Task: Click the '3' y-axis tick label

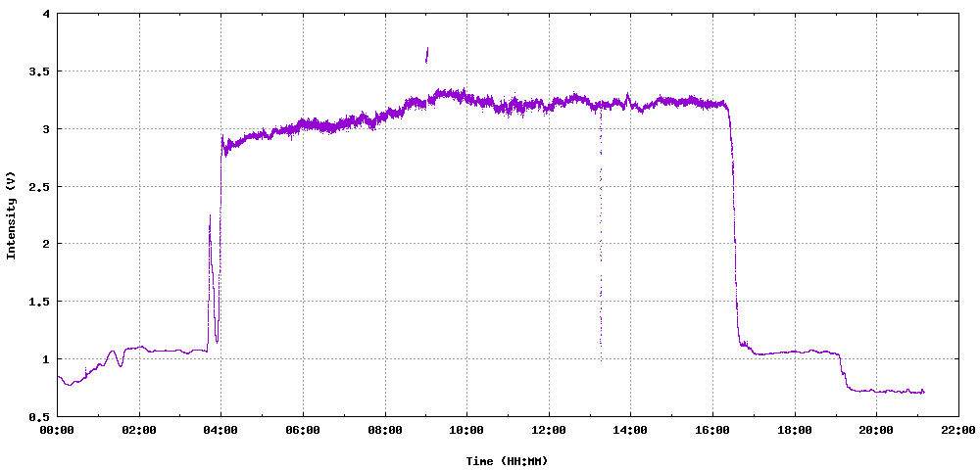Action: [48, 129]
